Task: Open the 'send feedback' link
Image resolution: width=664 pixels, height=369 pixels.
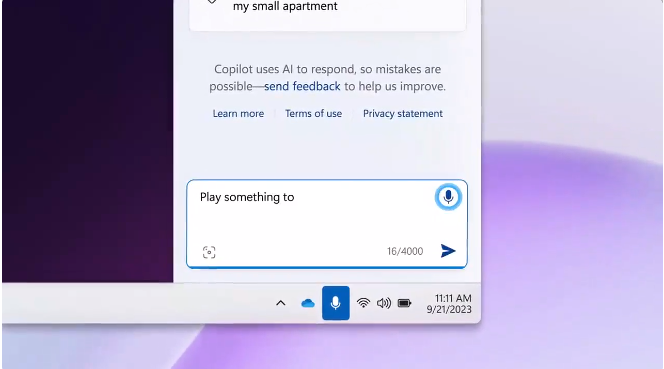Action: click(x=302, y=86)
